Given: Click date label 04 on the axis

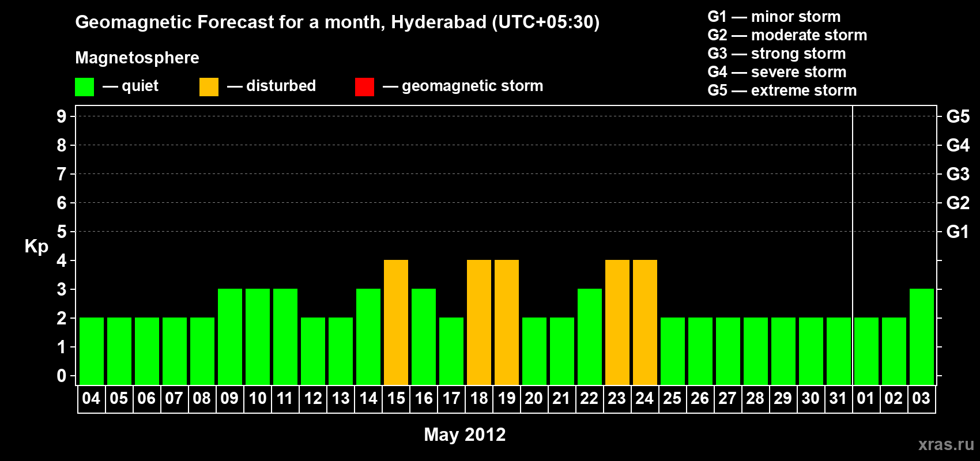Looking at the screenshot, I should 91,398.
